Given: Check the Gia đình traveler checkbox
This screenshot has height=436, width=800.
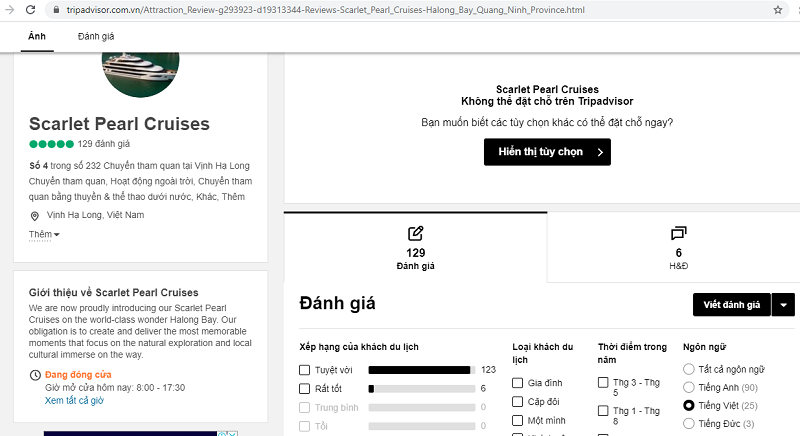Looking at the screenshot, I should [517, 383].
